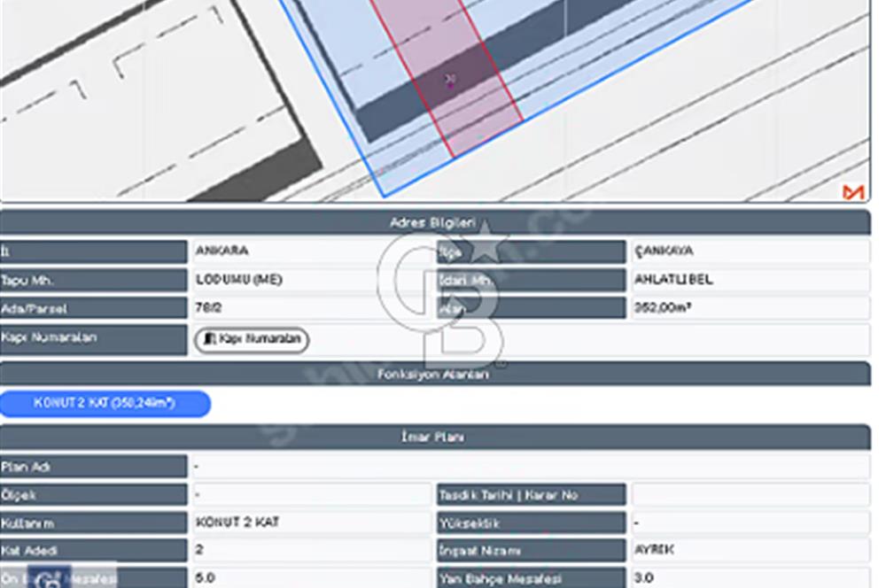Click the Plan Adı label cell
The width and height of the screenshot is (886, 588).
click(x=93, y=467)
